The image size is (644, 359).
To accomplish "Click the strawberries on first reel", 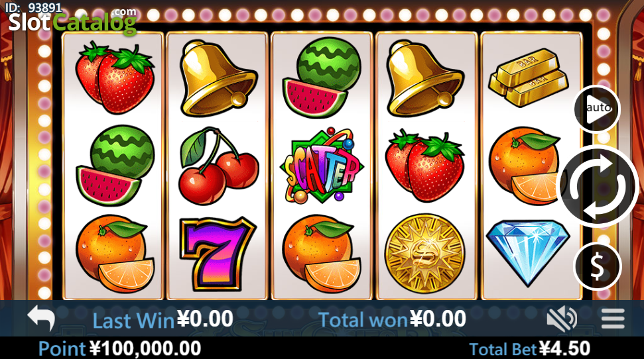I will pos(115,77).
